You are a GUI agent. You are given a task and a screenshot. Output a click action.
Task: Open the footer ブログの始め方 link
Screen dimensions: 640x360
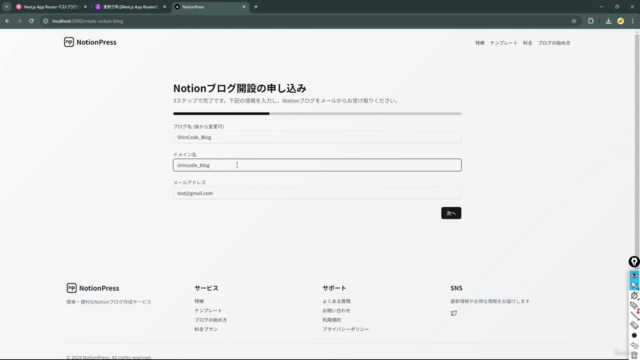click(x=211, y=320)
